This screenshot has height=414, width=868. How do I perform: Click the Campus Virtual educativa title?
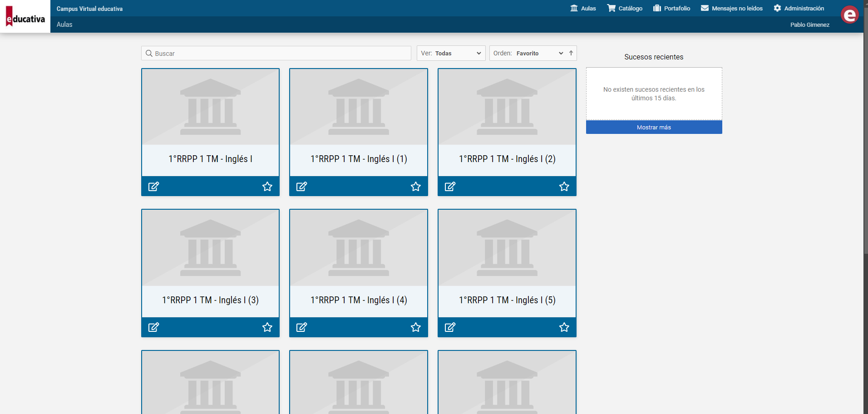(x=89, y=9)
